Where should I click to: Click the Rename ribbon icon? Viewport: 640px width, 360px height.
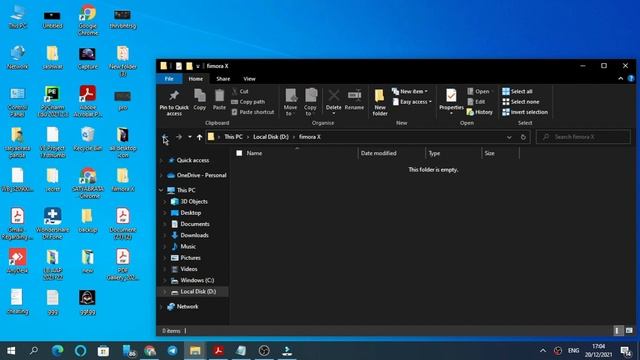point(354,100)
